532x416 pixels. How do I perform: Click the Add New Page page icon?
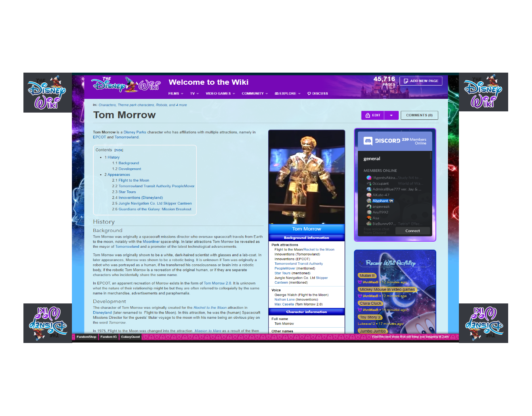[x=406, y=81]
